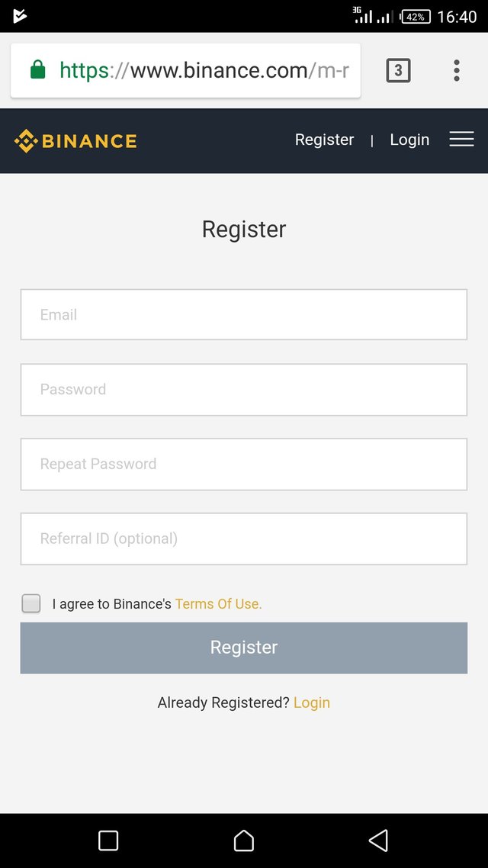Focus the Referral ID (optional) field

[x=244, y=538]
